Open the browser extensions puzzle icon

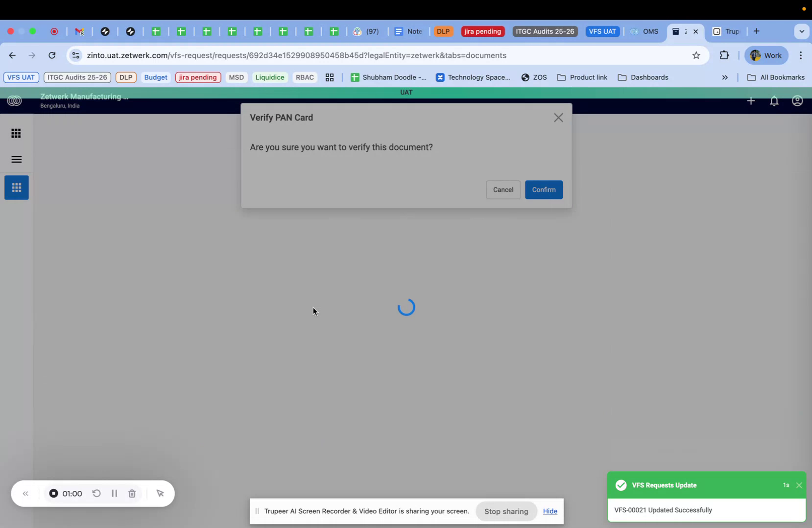(724, 55)
